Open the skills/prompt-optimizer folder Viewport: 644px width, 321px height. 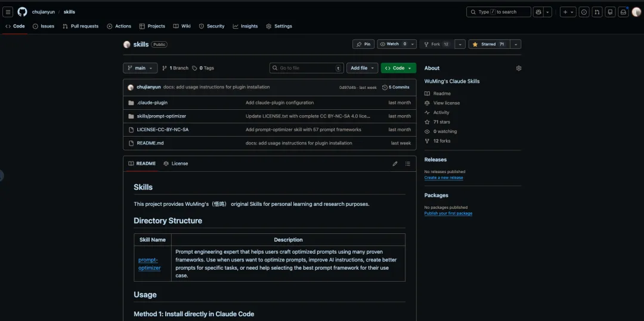162,116
